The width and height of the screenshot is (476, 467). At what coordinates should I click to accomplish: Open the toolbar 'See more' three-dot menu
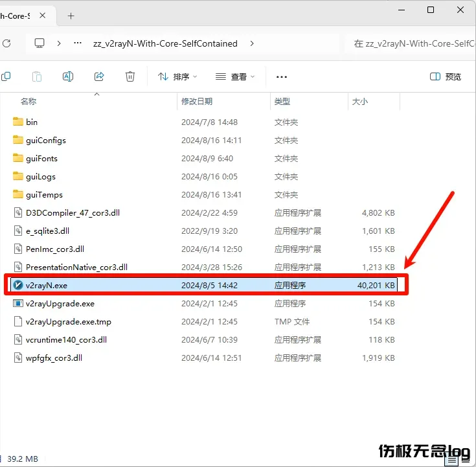point(282,77)
